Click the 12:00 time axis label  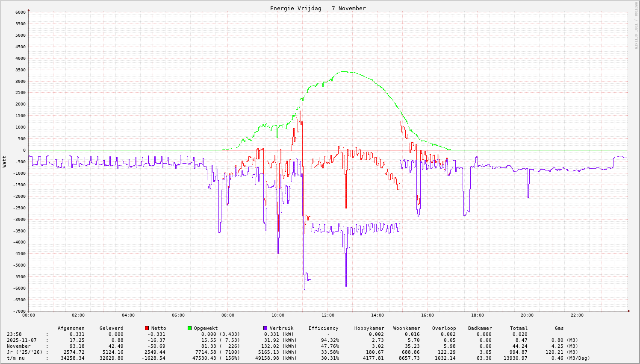click(x=328, y=315)
